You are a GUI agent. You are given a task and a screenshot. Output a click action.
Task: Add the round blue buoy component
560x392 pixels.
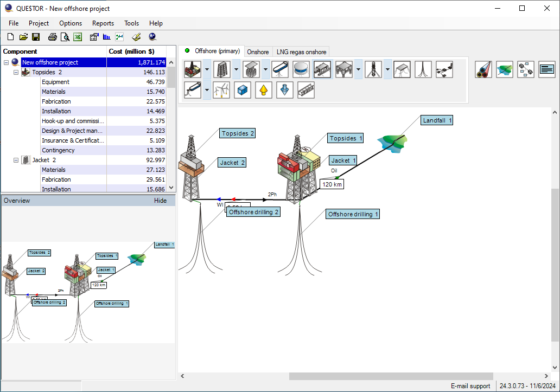click(301, 69)
